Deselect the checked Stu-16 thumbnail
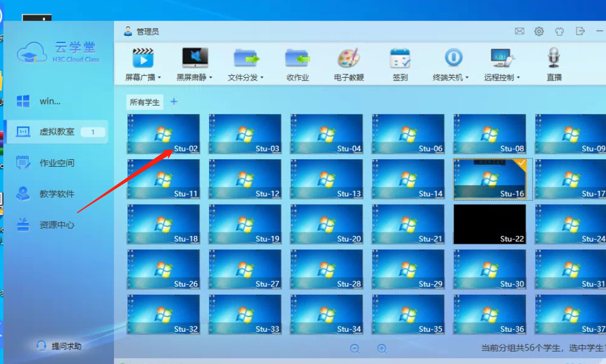Screen dimensions: 606x364 (490, 179)
